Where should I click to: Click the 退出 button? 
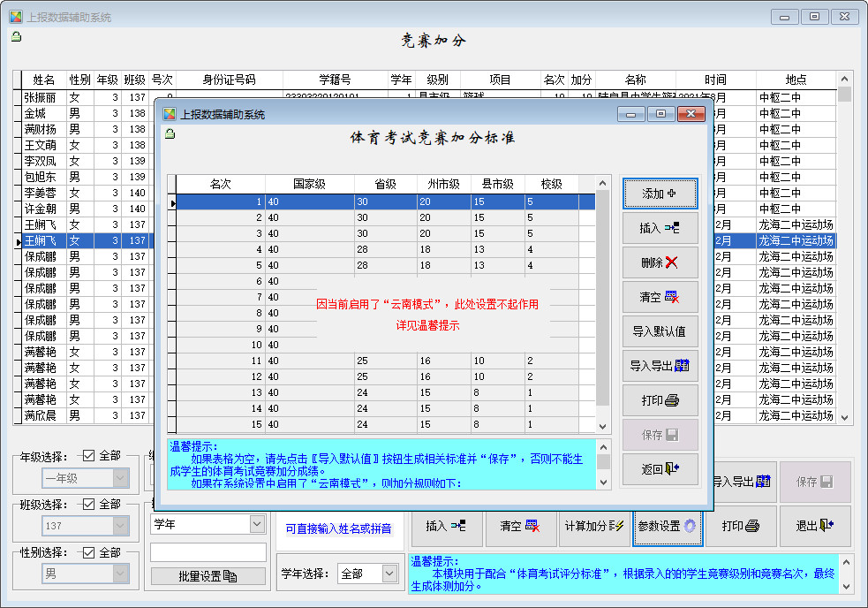(x=815, y=526)
